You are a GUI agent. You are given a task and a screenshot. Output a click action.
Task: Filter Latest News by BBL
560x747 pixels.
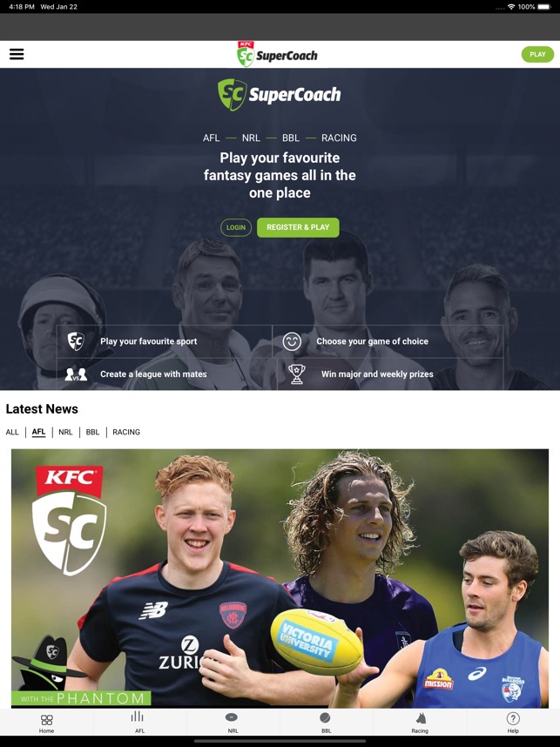[92, 432]
